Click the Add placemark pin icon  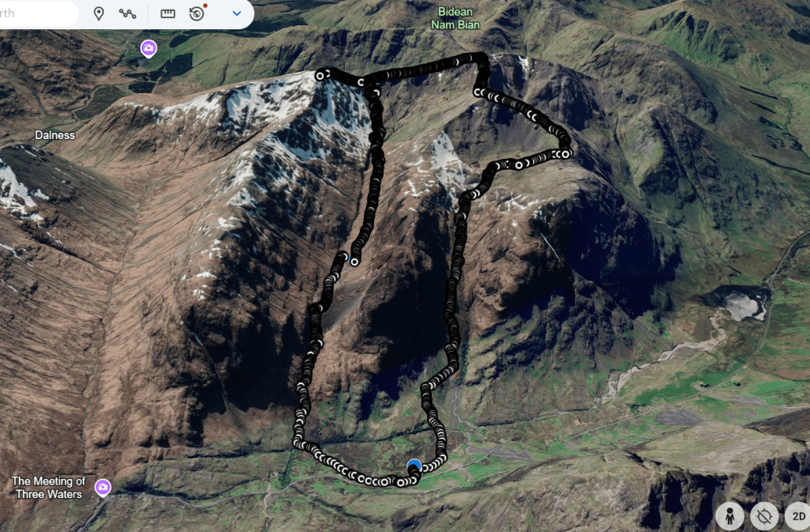pos(99,13)
